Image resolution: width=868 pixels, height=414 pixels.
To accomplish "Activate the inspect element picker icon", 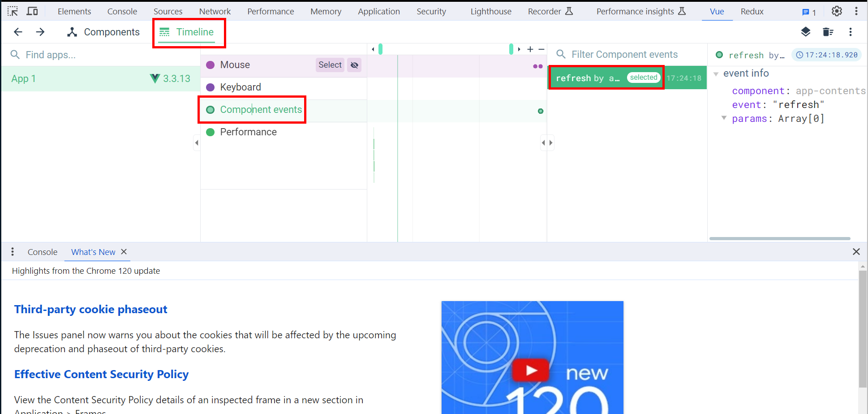I will point(13,11).
